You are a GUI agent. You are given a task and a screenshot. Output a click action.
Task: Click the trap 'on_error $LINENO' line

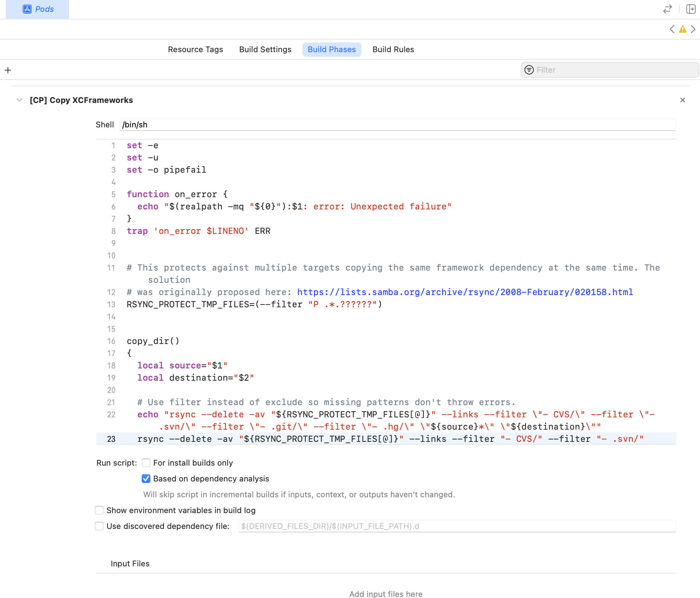click(199, 231)
